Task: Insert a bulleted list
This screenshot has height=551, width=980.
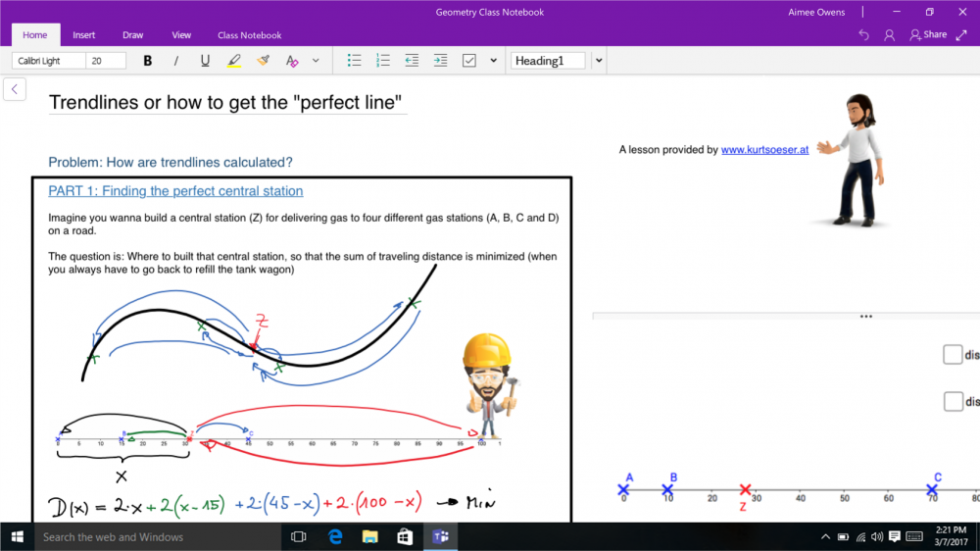Action: pos(355,61)
